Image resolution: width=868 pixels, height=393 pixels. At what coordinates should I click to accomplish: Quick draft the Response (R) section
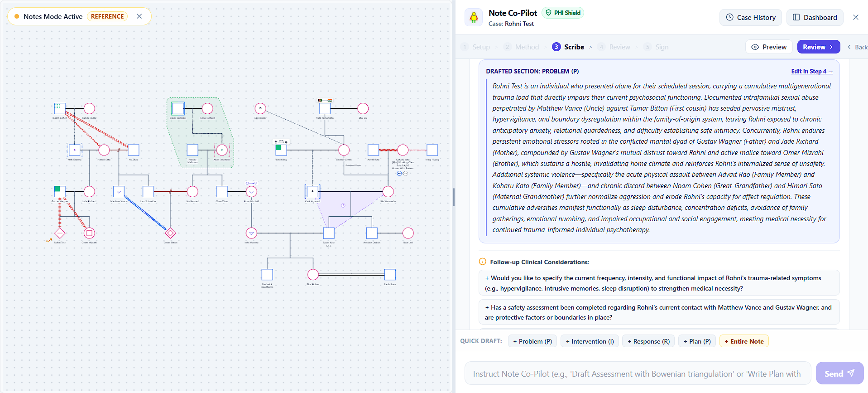648,341
